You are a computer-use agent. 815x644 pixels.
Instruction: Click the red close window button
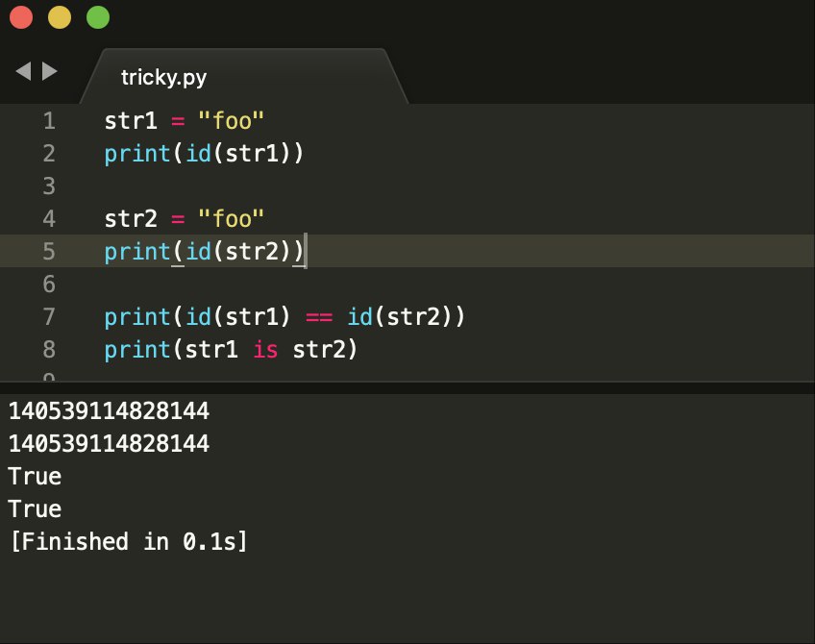click(21, 17)
